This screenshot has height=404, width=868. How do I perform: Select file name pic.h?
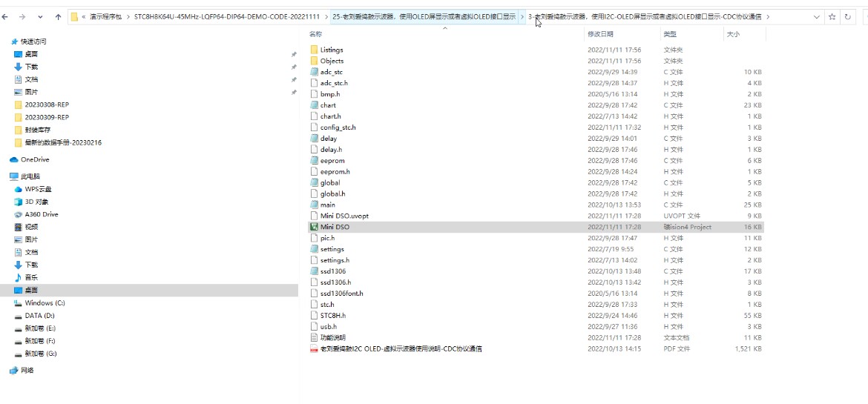coord(328,238)
